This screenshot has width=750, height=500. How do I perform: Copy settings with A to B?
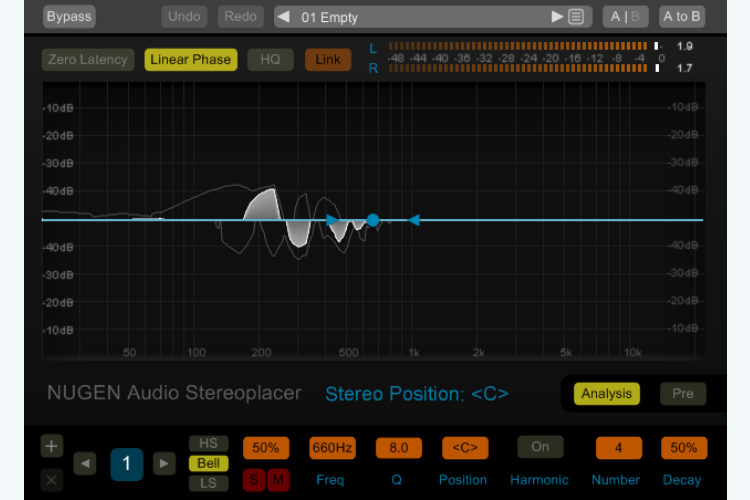pos(682,17)
